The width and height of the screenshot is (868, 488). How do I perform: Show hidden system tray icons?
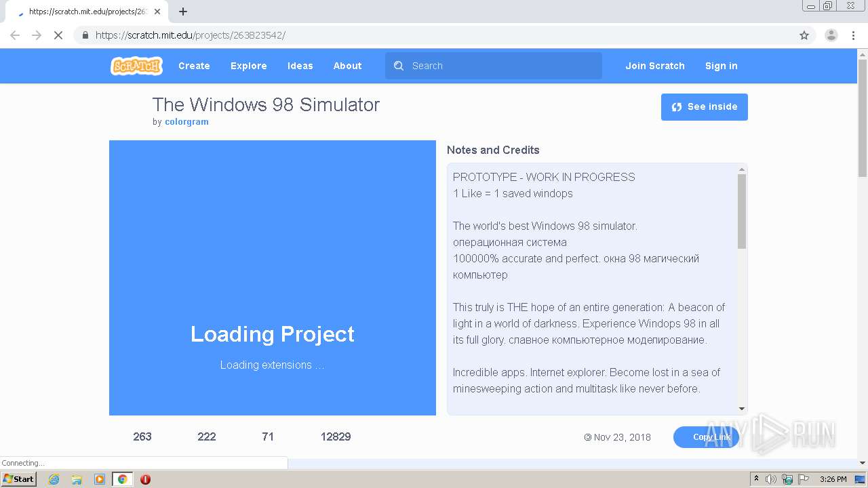[756, 479]
